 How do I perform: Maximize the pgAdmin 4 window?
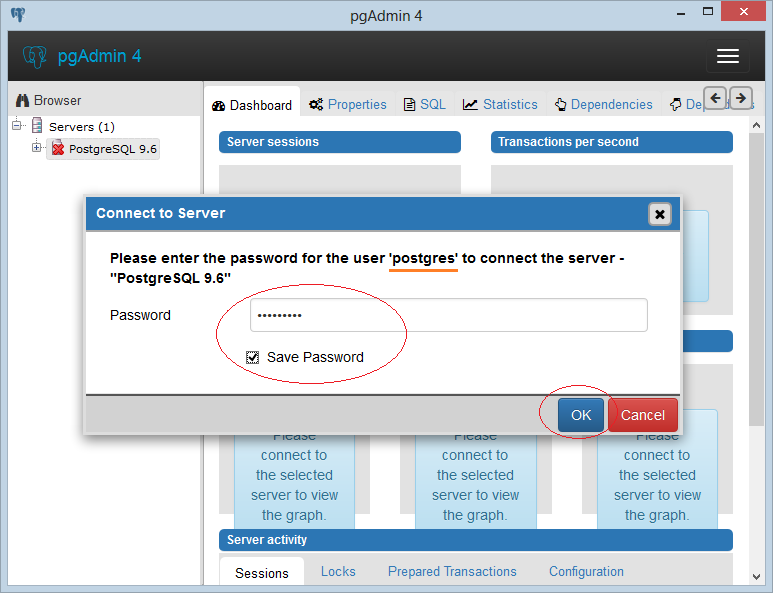pos(707,12)
